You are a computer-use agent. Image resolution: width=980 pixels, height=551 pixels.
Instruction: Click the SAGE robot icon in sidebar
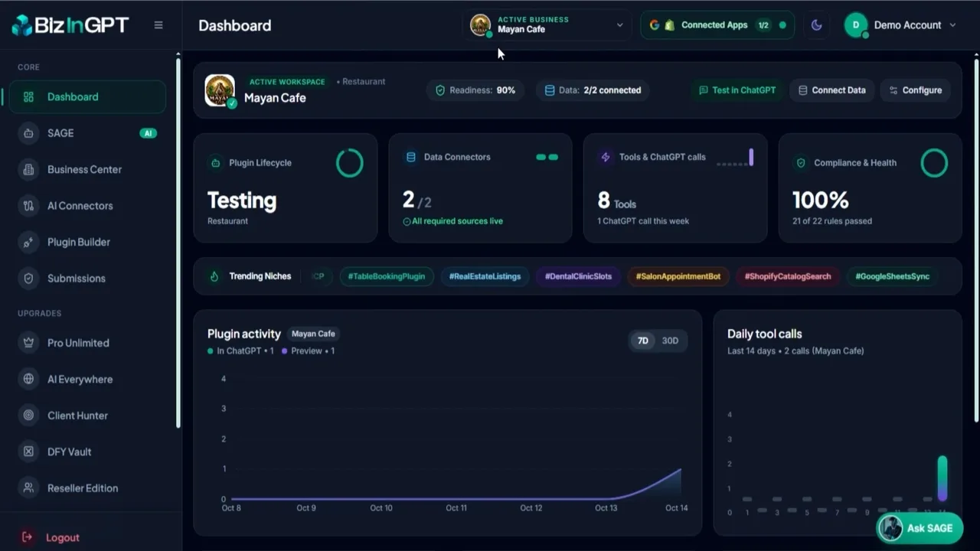(x=28, y=133)
